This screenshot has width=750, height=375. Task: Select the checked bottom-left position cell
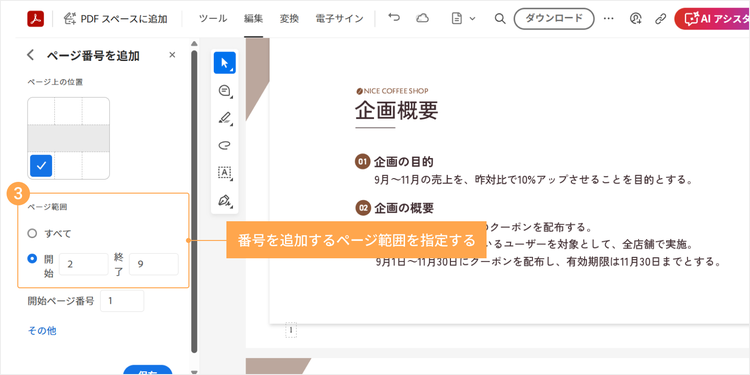point(41,165)
